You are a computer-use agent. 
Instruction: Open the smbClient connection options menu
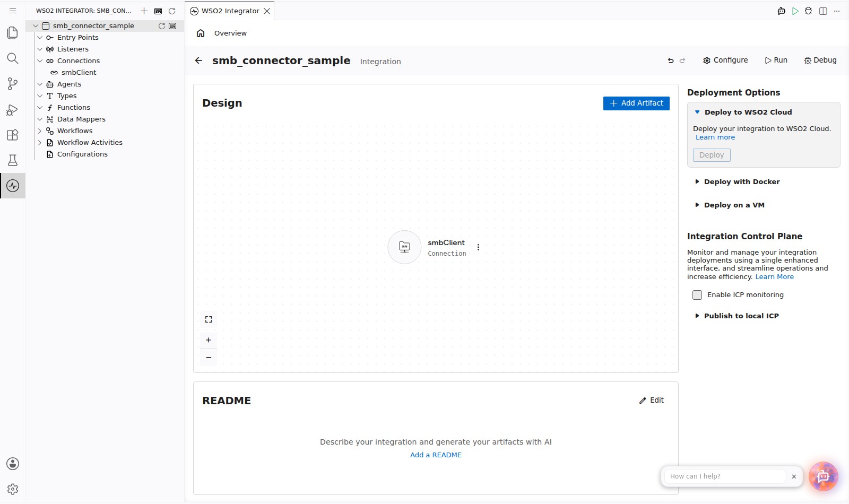(478, 247)
